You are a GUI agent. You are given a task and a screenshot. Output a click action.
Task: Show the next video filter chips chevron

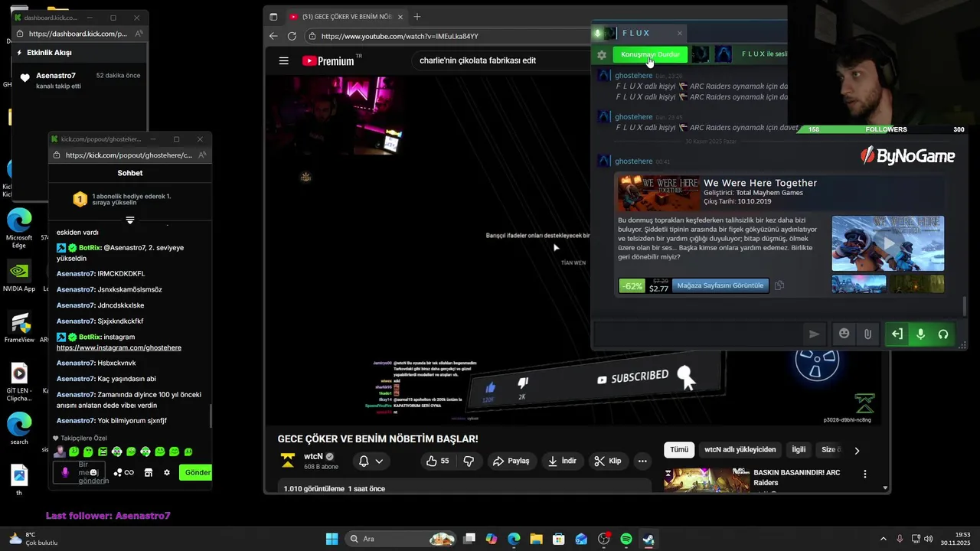pos(857,450)
